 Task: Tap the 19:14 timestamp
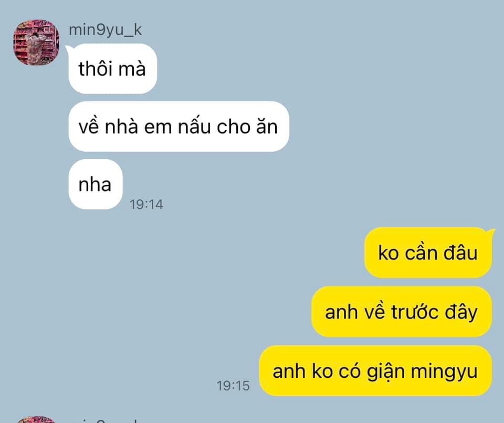coord(146,205)
